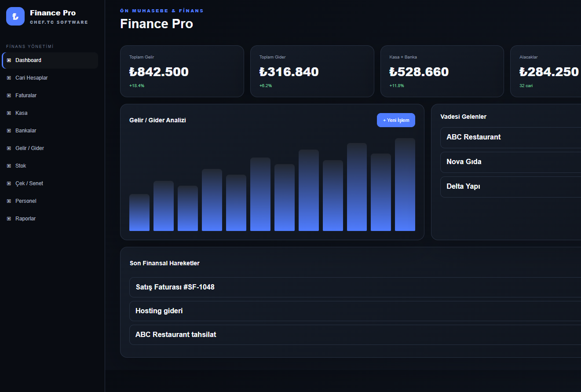The height and width of the screenshot is (392, 581).
Task: Click the icon beside Bankalar
Action: coord(9,131)
